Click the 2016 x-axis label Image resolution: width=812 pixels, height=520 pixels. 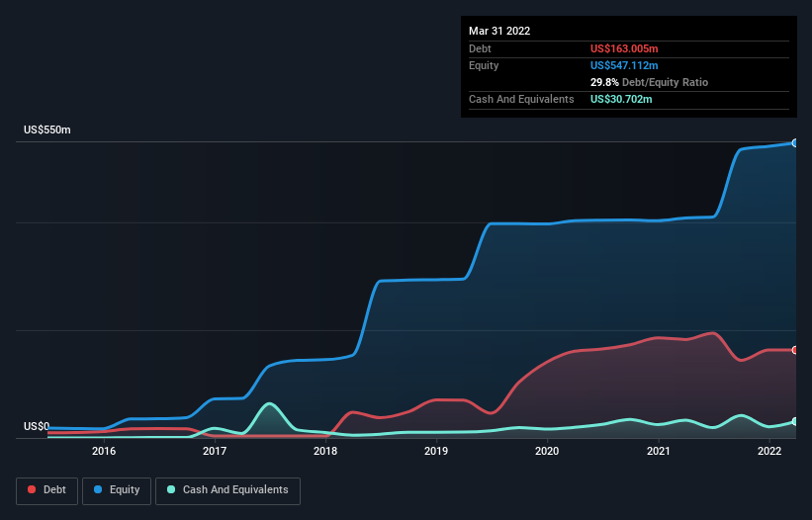(104, 451)
